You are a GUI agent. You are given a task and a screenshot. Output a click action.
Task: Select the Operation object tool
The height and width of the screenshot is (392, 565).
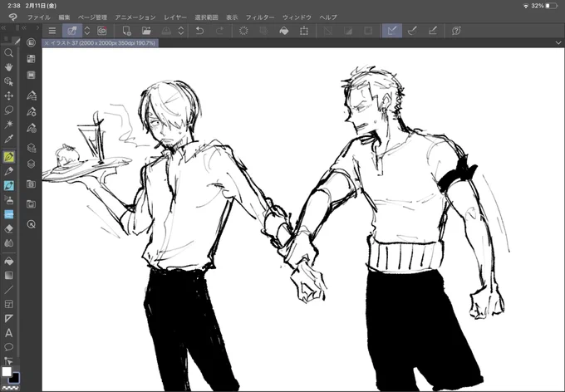[8, 81]
